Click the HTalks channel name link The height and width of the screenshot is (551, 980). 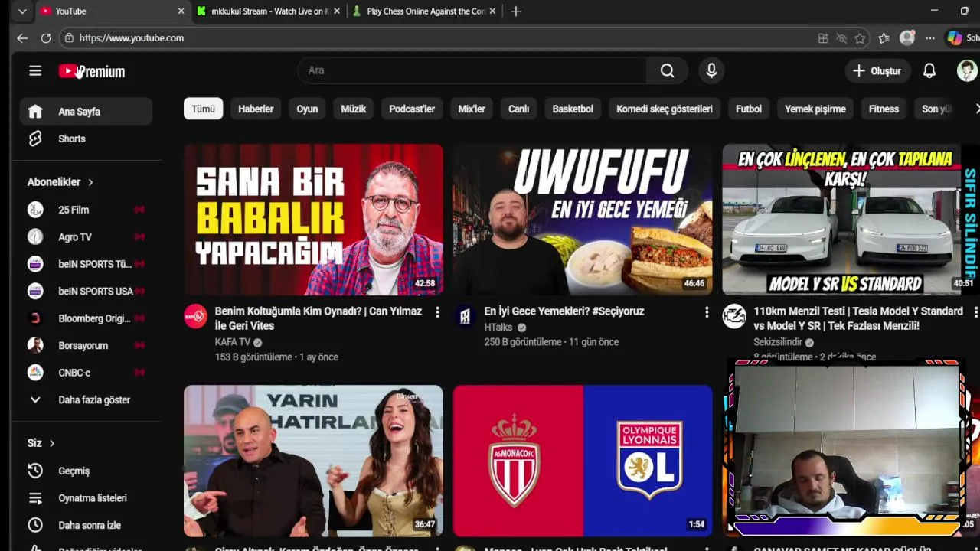pyautogui.click(x=498, y=327)
